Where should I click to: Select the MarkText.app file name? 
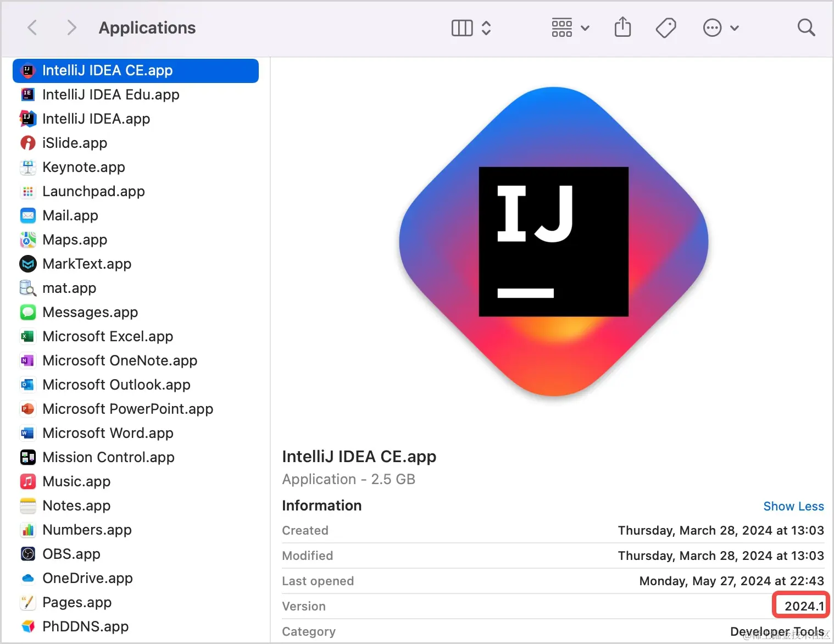click(x=87, y=264)
